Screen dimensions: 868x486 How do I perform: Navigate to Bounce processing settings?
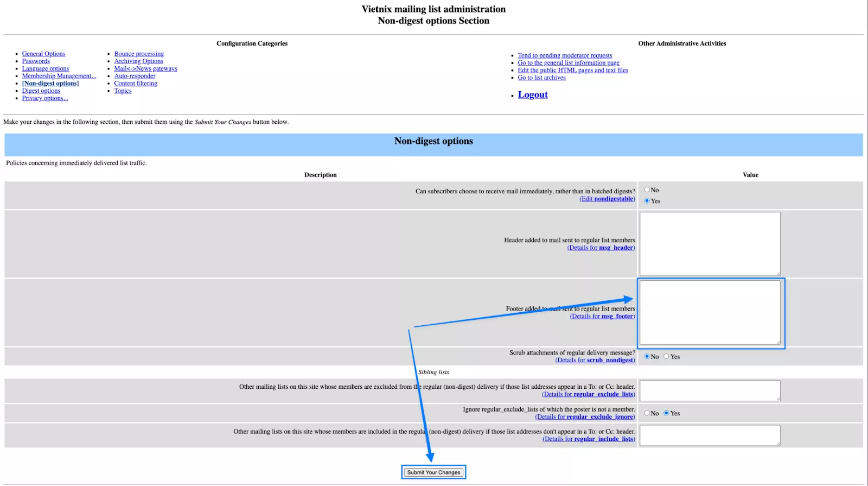coord(139,54)
